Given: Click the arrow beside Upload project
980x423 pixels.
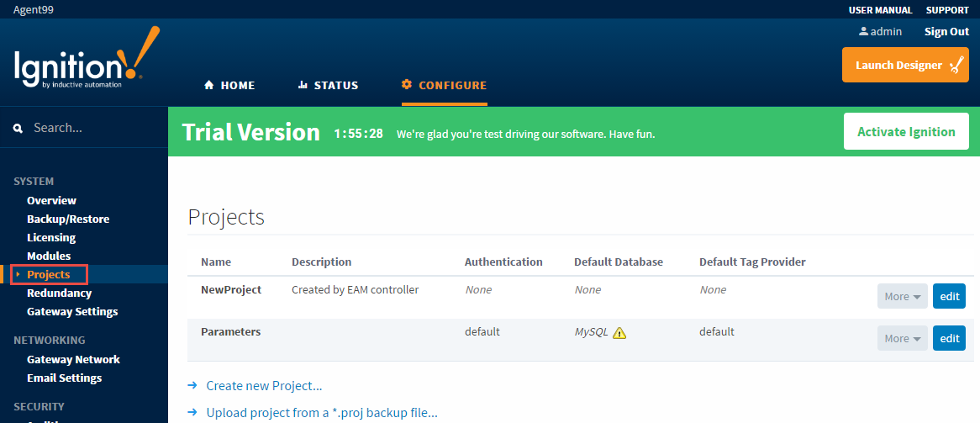Looking at the screenshot, I should coord(192,413).
